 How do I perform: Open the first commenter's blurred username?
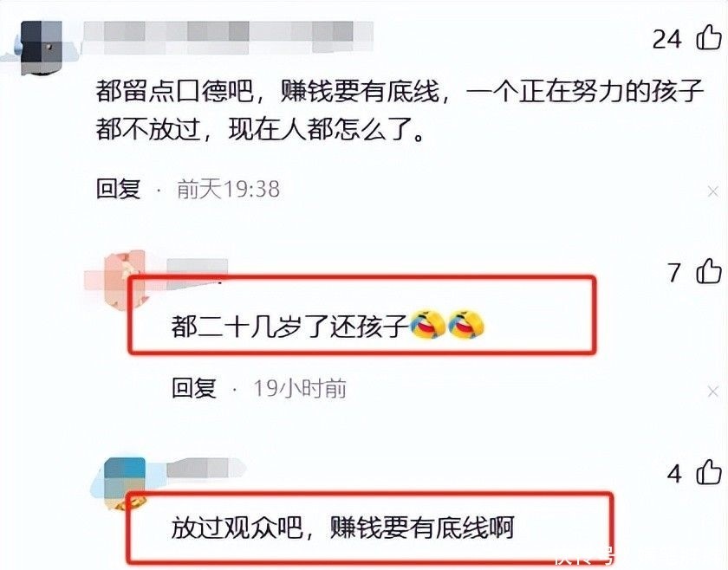point(227,36)
